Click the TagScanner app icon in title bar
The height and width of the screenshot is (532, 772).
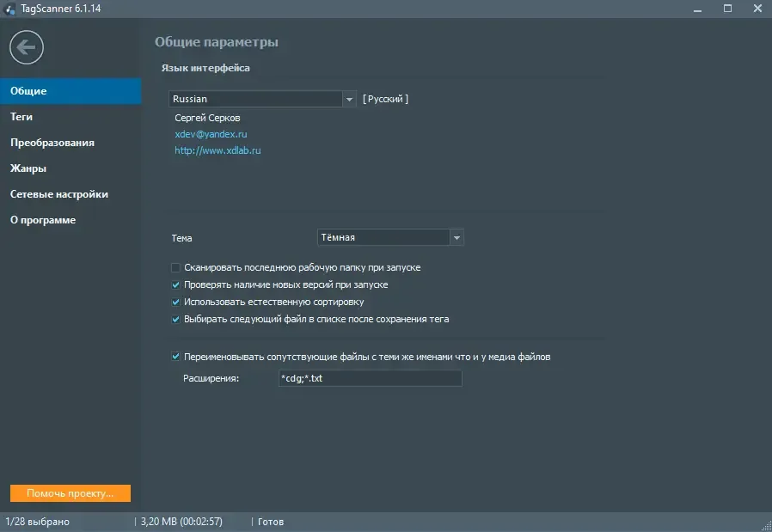pos(9,9)
